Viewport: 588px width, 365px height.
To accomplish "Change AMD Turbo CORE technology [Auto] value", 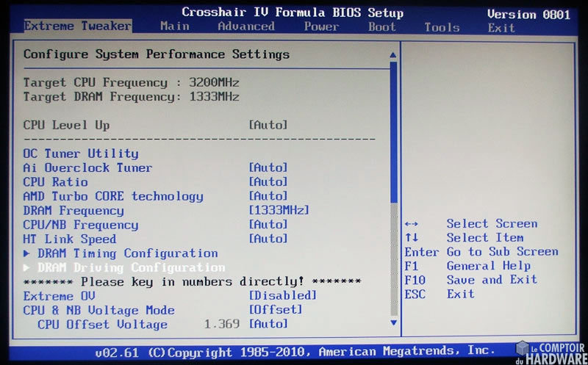I will [x=268, y=196].
